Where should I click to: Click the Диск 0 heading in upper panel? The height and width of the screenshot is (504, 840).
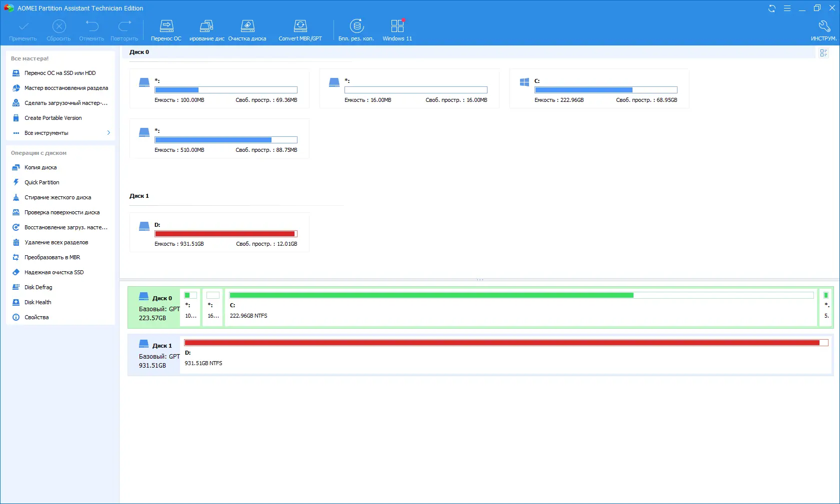(x=139, y=52)
